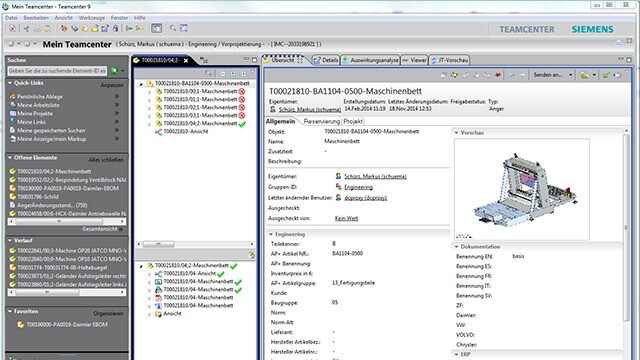The image size is (640, 360).
Task: Click the green search icon beside element-ID field
Action: coord(114,71)
